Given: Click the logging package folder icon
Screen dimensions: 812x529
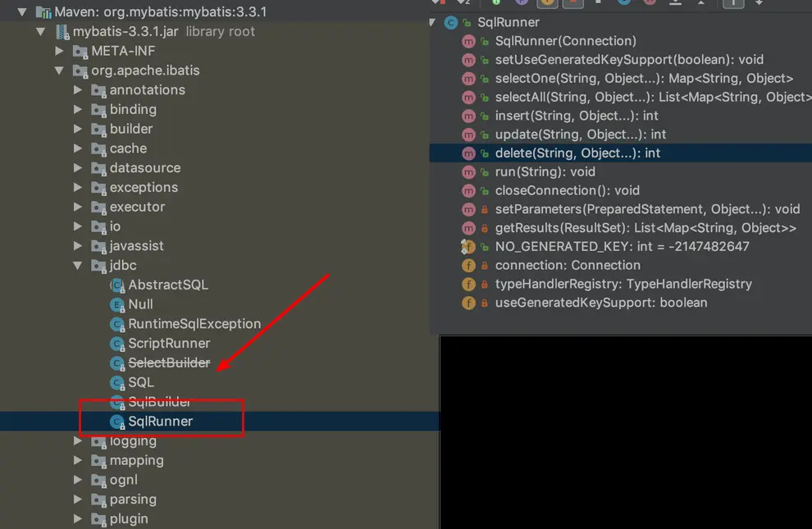Looking at the screenshot, I should [x=98, y=441].
